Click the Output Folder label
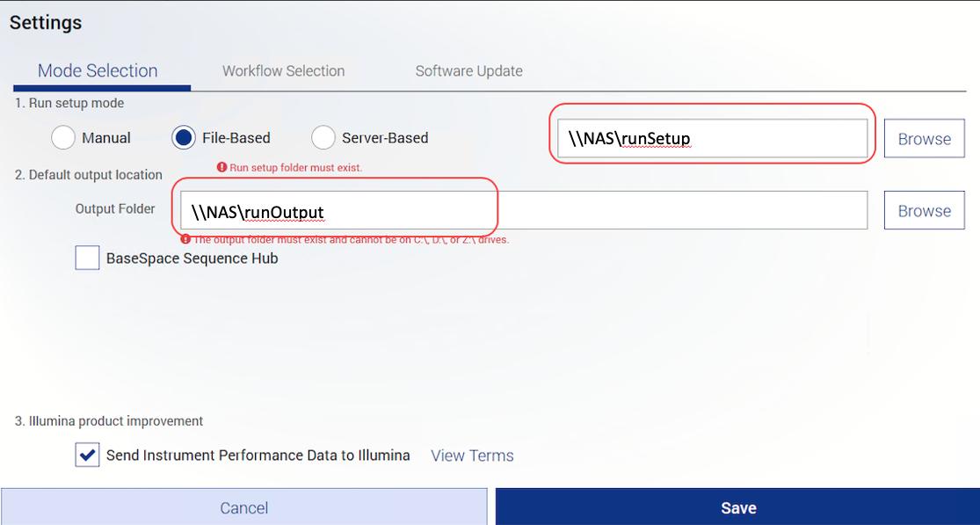This screenshot has height=525, width=980. [115, 209]
